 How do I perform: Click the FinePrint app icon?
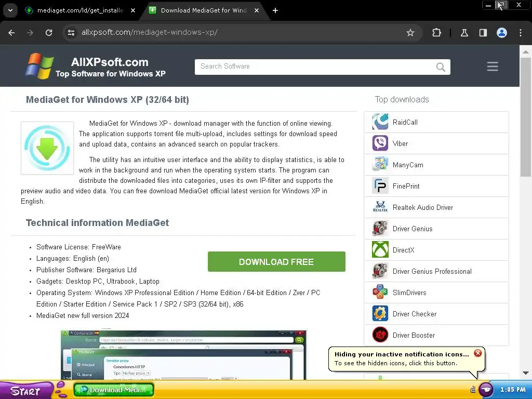point(380,186)
